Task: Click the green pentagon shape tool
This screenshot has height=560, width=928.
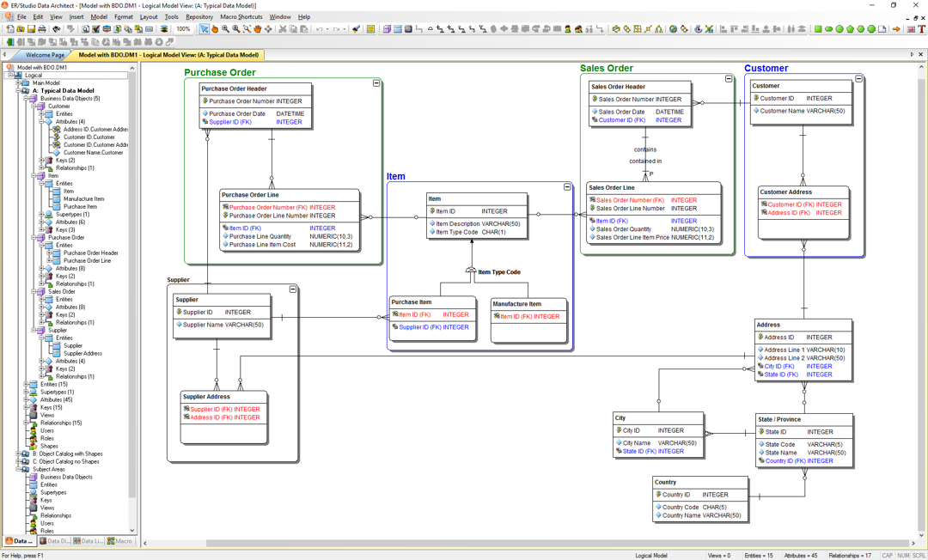Action: 850,29
